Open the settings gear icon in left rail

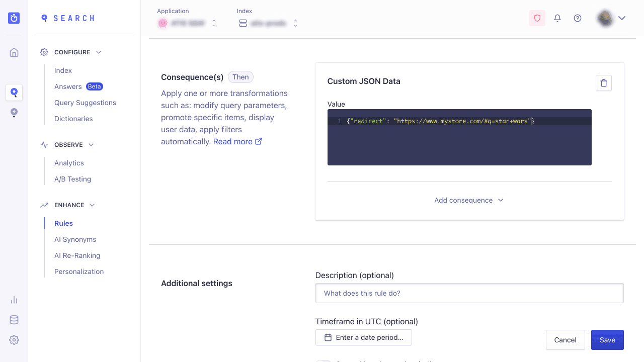click(x=14, y=340)
